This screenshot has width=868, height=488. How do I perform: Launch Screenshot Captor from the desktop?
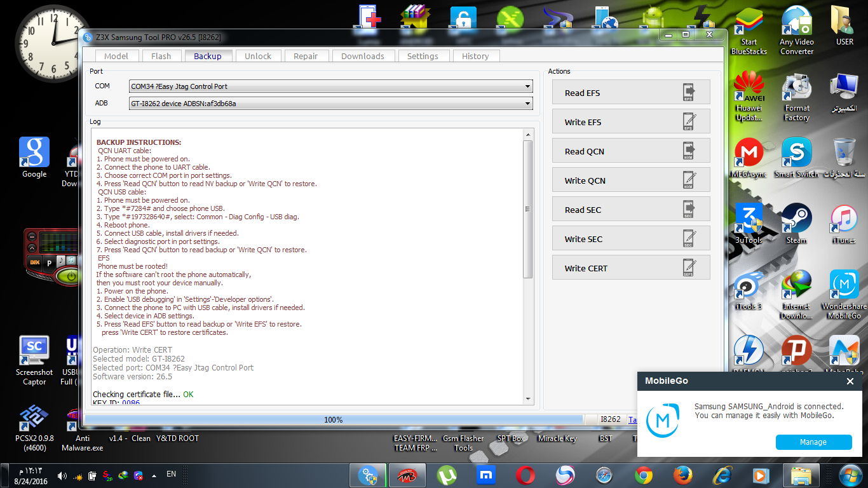34,361
